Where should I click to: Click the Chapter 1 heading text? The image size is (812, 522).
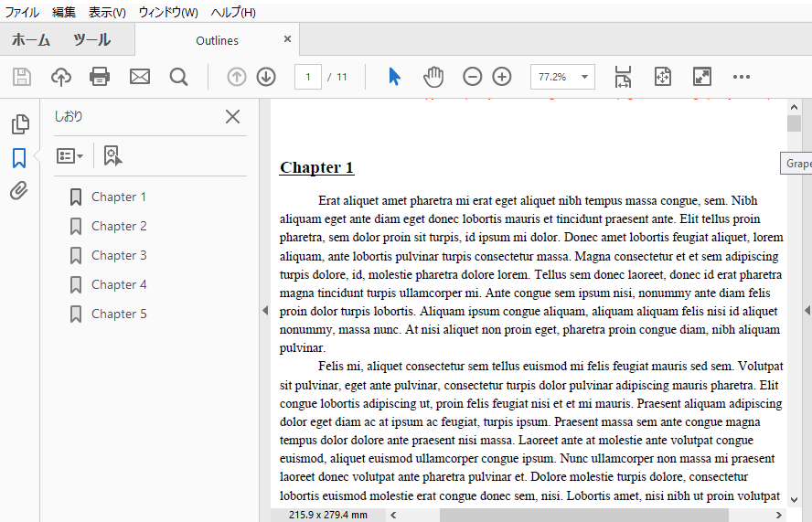click(x=316, y=167)
